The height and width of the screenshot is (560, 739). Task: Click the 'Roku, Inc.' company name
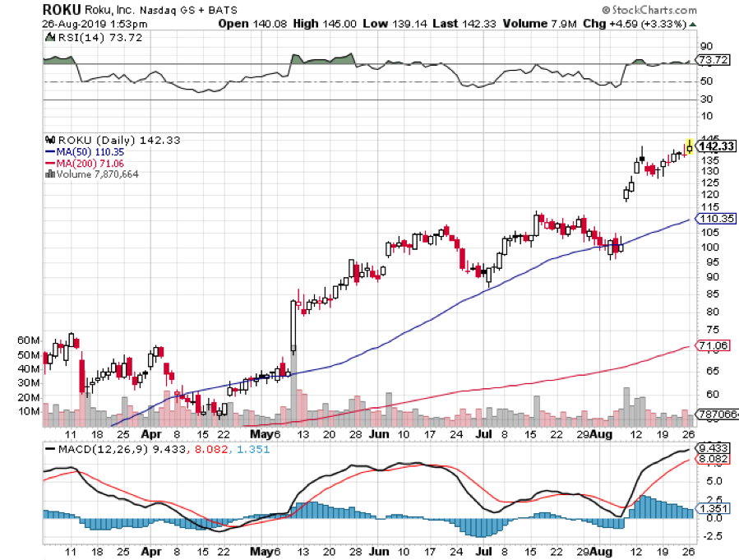[x=110, y=10]
